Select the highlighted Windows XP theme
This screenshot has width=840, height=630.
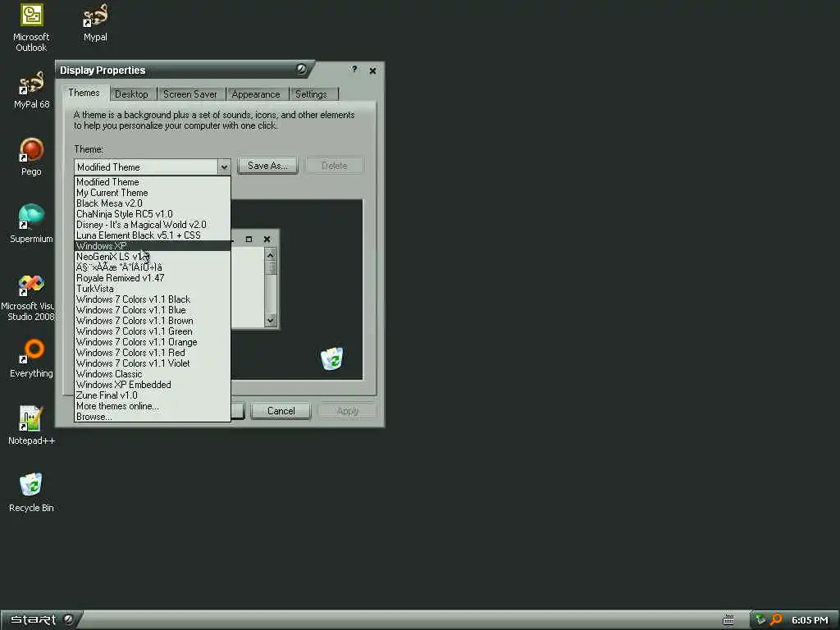[x=152, y=246]
